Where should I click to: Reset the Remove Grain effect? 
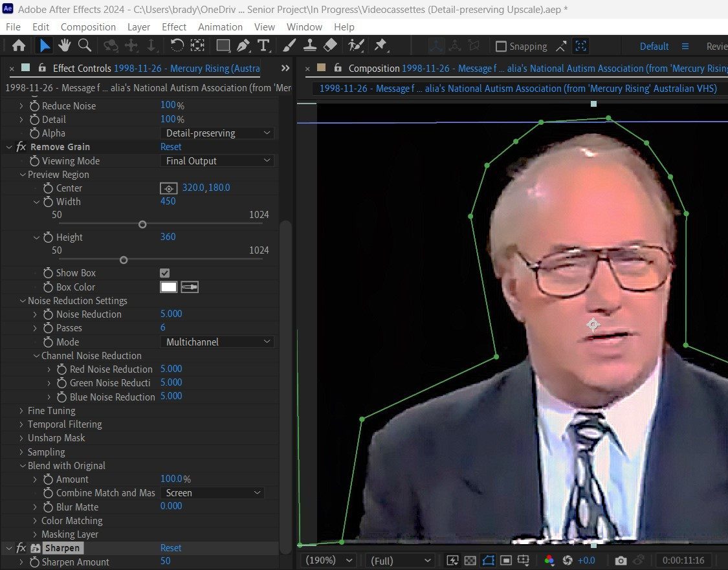171,147
